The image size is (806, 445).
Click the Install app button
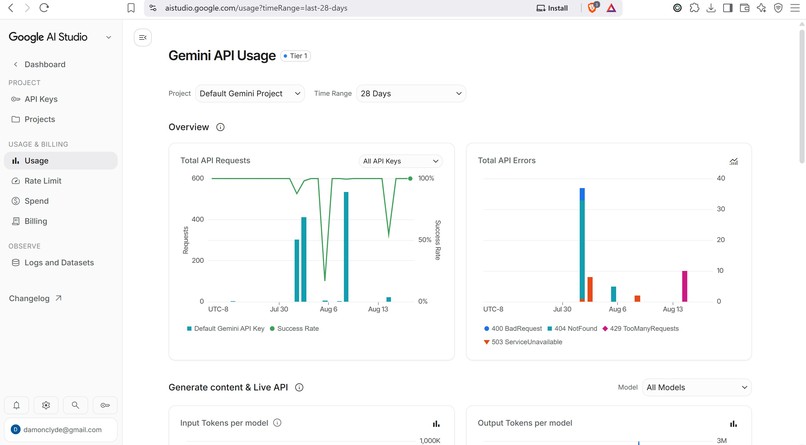[x=553, y=8]
